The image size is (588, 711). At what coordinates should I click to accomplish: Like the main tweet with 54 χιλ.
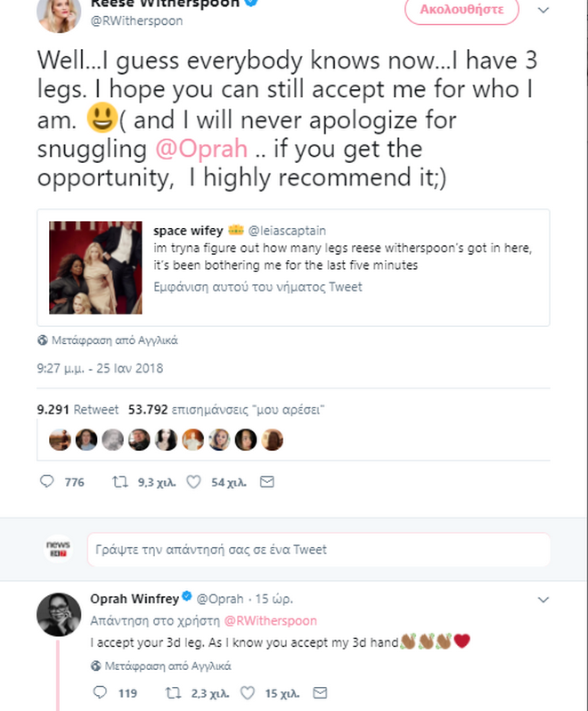click(x=195, y=482)
